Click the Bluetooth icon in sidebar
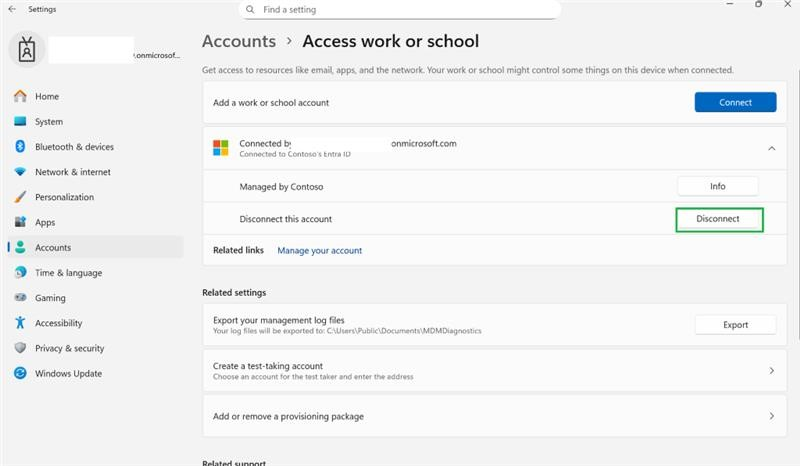 pyautogui.click(x=20, y=146)
